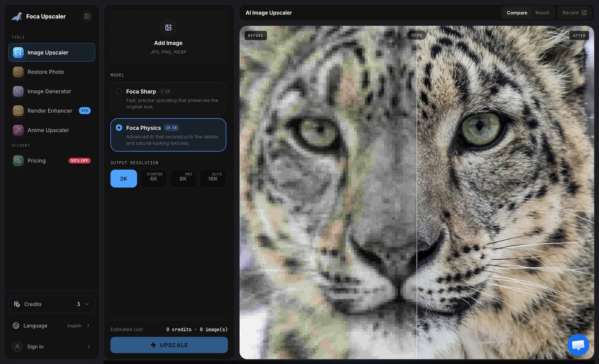The width and height of the screenshot is (599, 364).
Task: Choose 2K output resolution
Action: (x=124, y=178)
